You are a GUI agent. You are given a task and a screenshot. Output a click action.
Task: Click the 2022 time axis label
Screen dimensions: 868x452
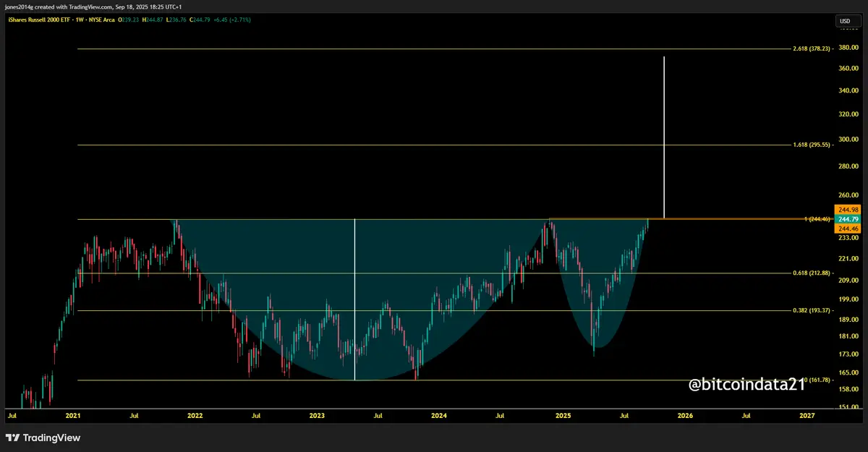(x=195, y=416)
